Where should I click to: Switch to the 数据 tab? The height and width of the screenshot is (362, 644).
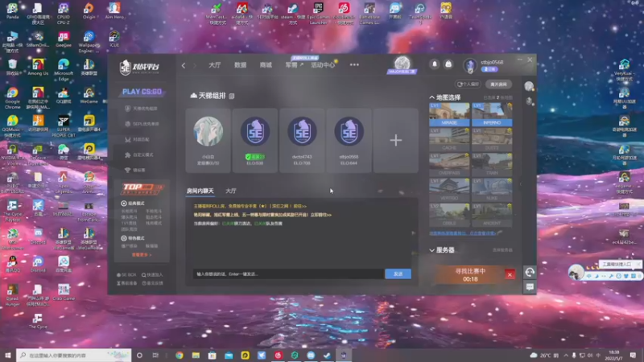click(240, 65)
